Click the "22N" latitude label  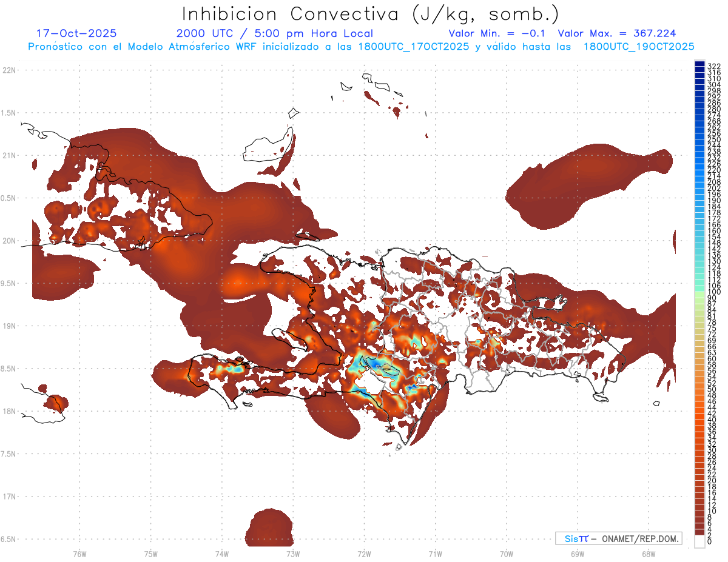click(9, 70)
